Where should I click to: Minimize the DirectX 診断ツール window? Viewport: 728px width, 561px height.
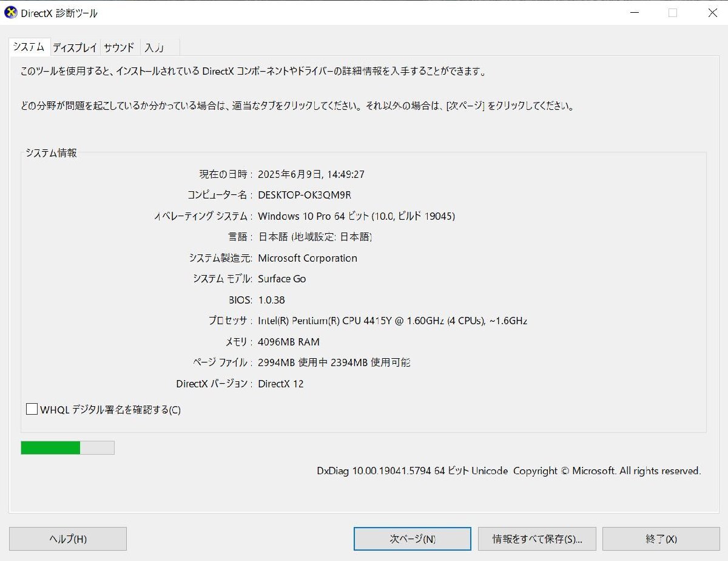point(634,13)
